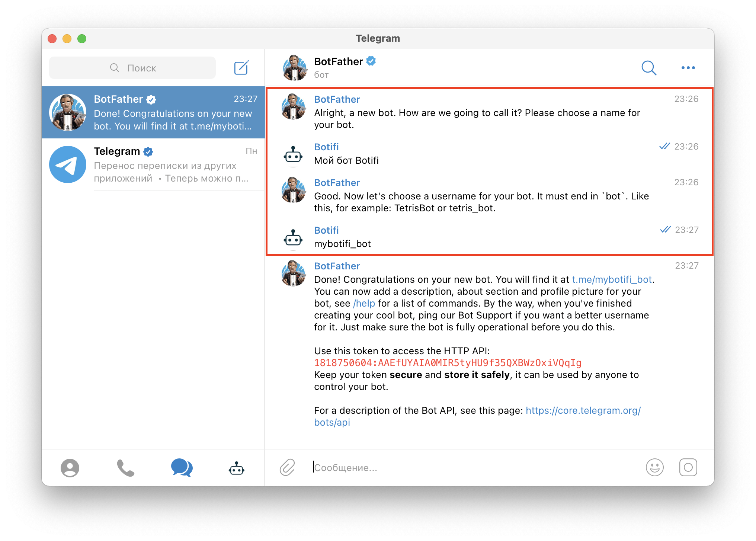Click the yellow minimize window button
This screenshot has height=541, width=756.
tap(67, 39)
